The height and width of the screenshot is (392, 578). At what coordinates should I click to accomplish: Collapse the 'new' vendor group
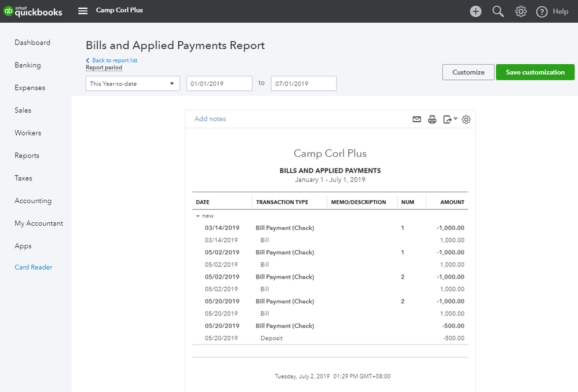coord(198,216)
